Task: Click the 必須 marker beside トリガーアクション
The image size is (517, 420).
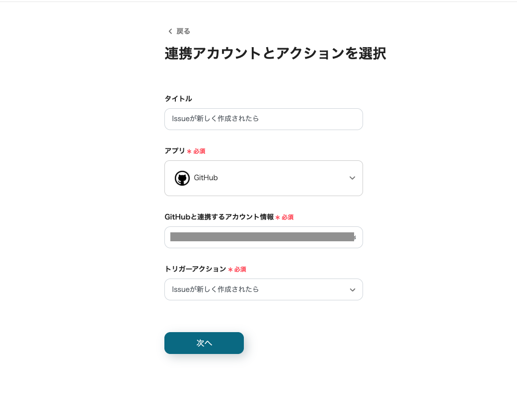Action: 240,270
